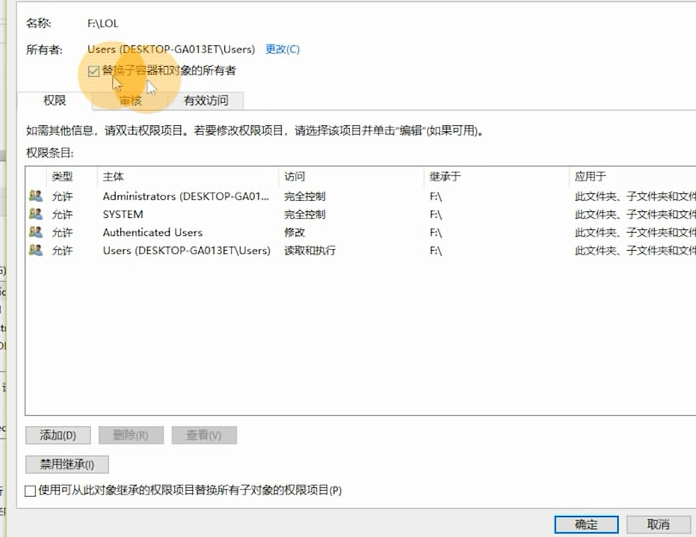The height and width of the screenshot is (537, 696).
Task: Switch to the 权限 tab
Action: [54, 101]
